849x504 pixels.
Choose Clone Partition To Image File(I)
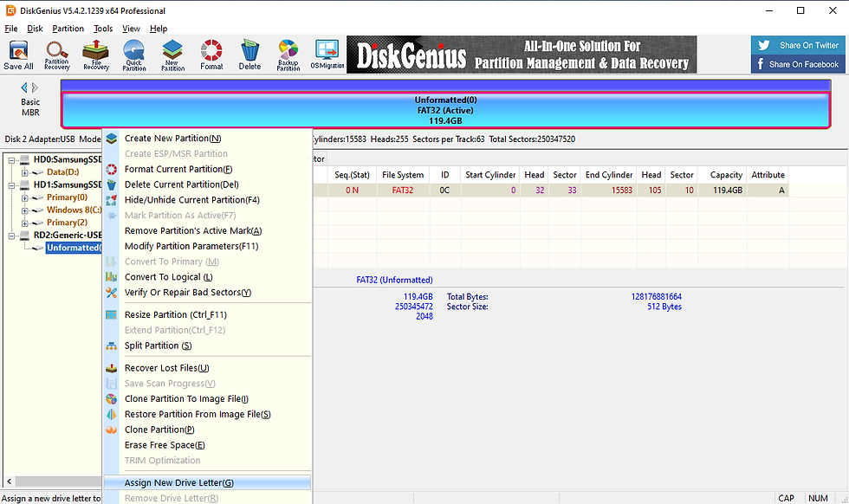(x=207, y=399)
